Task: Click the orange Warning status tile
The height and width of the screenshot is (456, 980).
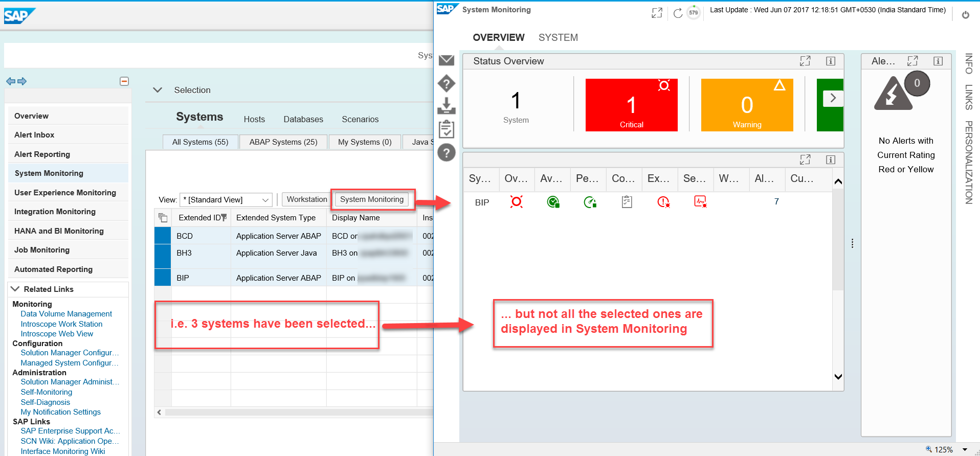Action: point(747,105)
